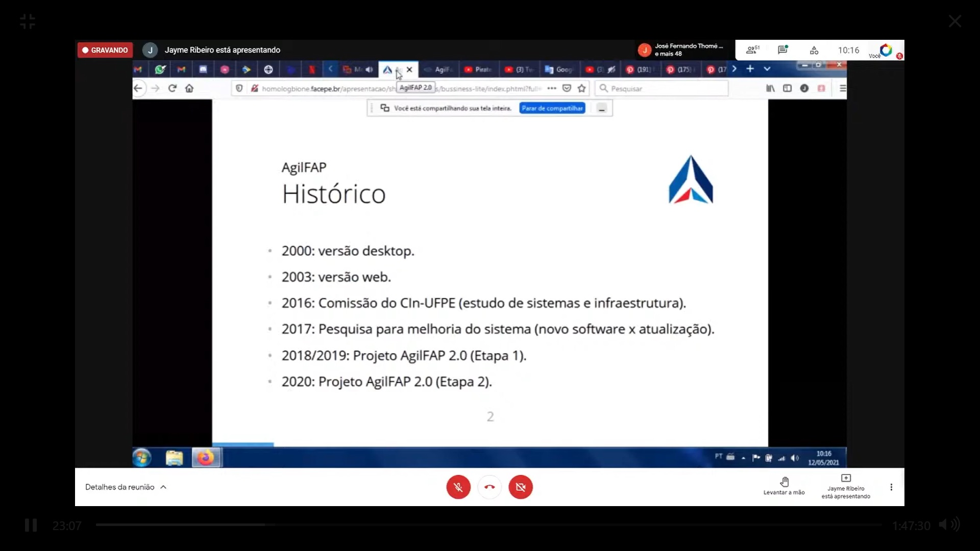
Task: Expand 'Detalhes da reunião' panel
Action: [x=126, y=487]
